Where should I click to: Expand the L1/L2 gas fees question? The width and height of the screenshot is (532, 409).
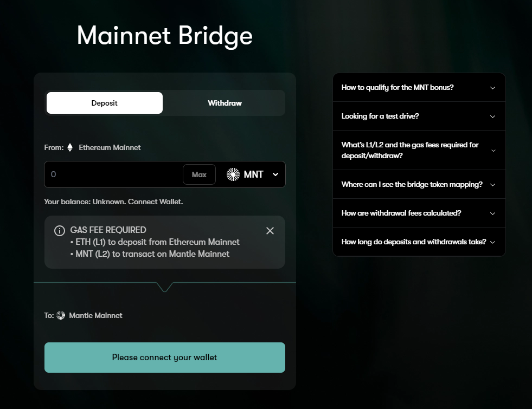coord(410,150)
